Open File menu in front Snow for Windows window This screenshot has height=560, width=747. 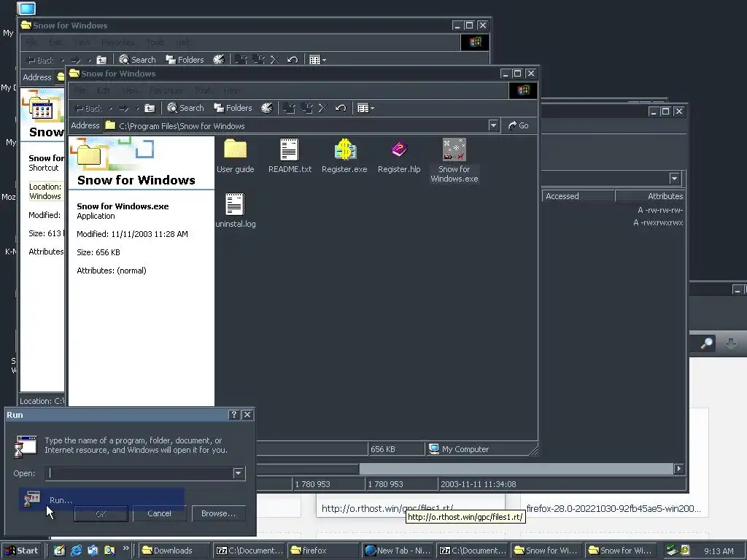pos(80,90)
